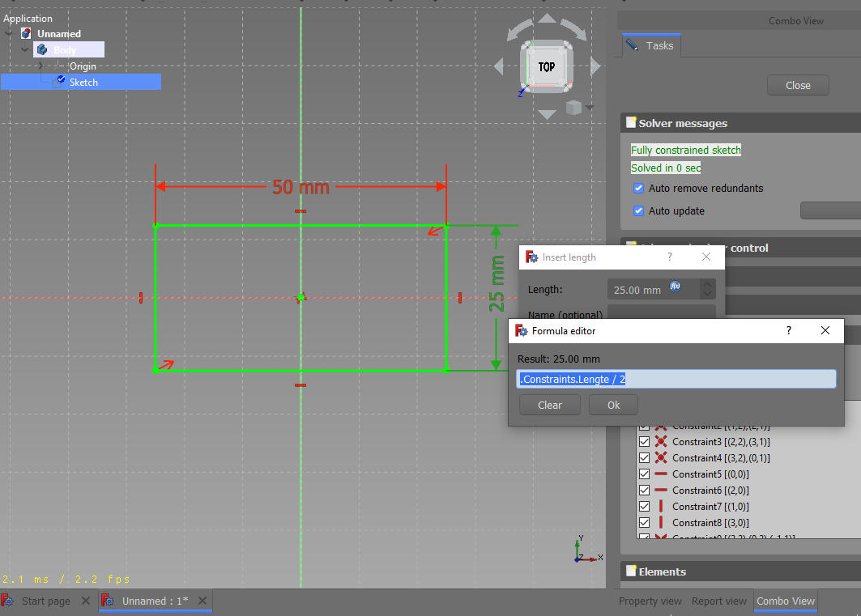Click Clear button in Formula editor
Viewport: 861px width, 616px height.
click(x=549, y=405)
